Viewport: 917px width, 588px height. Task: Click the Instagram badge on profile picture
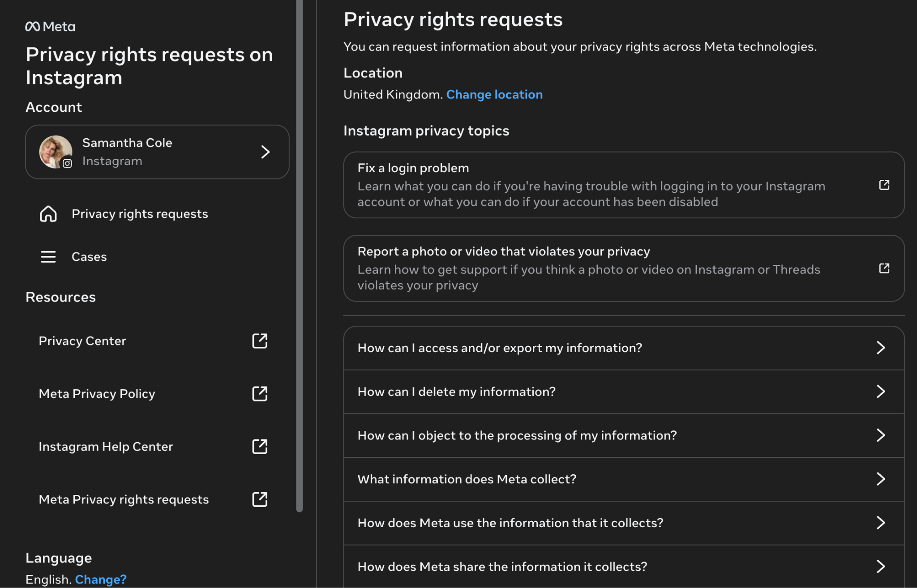pos(67,163)
